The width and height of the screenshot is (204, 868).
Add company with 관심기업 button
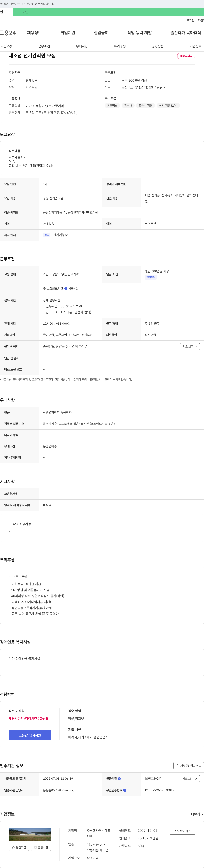(19, 847)
